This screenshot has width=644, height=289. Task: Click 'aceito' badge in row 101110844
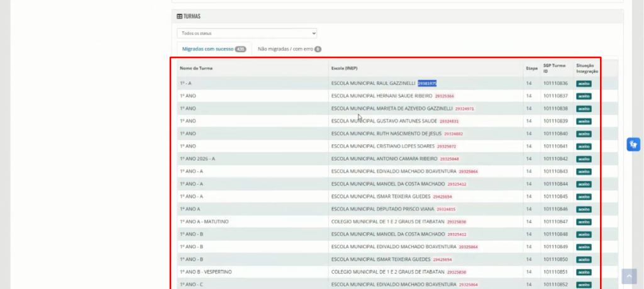click(x=584, y=184)
